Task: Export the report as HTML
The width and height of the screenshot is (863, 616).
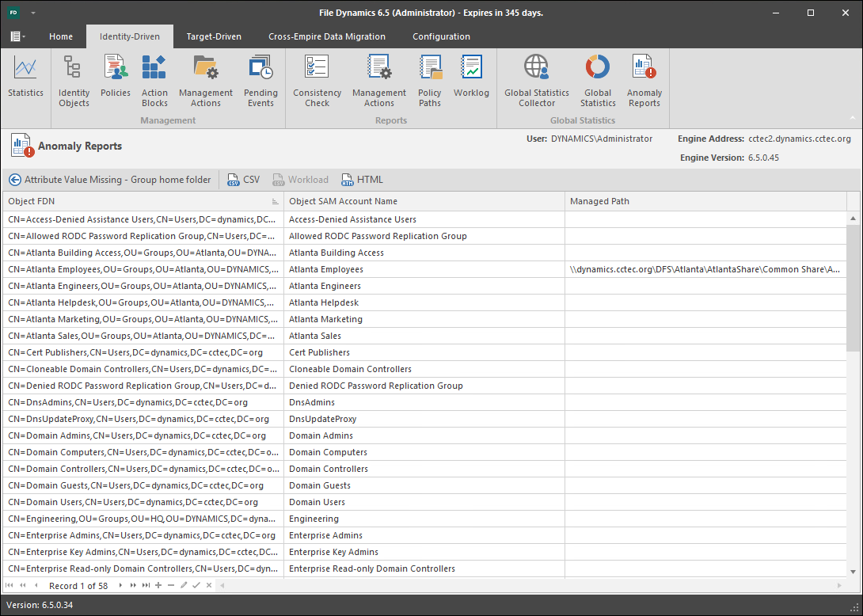Action: click(x=362, y=180)
